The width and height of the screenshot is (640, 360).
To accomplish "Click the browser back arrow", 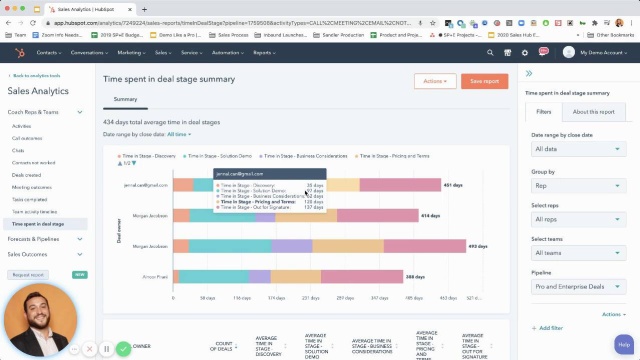I will click(x=9, y=23).
